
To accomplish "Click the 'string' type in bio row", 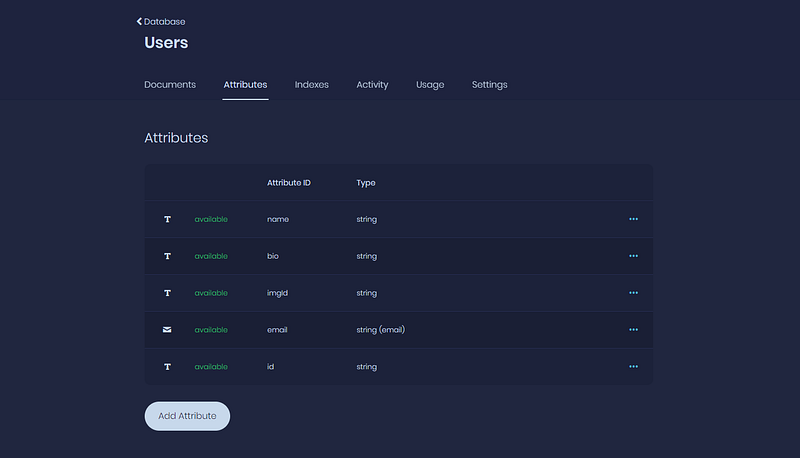I will coord(367,256).
